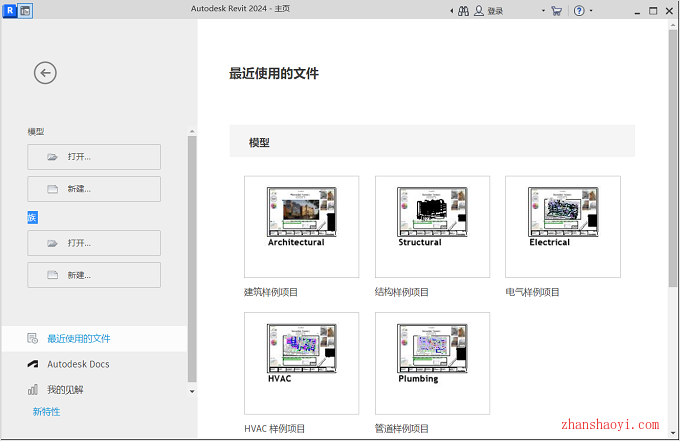680x441 pixels.
Task: Open the 最近使用的文件 sidebar tab
Action: (x=95, y=339)
